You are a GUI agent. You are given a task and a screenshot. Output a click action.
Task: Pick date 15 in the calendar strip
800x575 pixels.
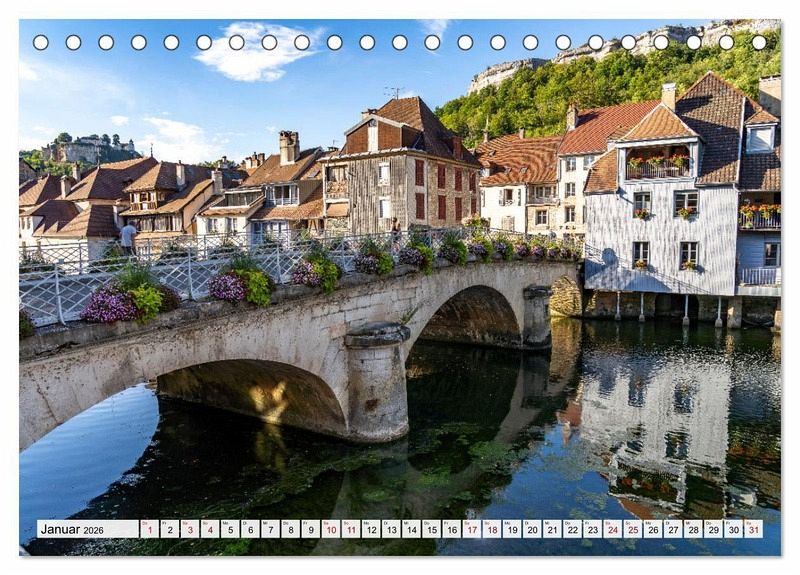tap(432, 529)
